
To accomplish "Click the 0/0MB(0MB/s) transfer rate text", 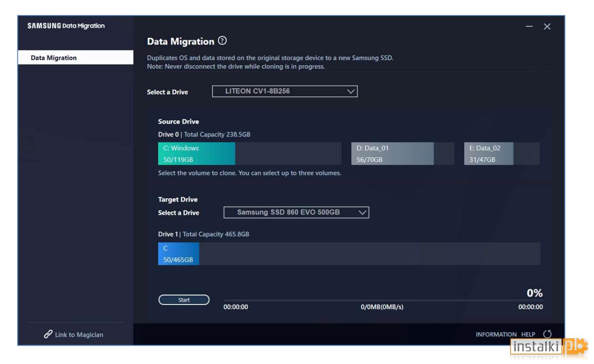I will pos(382,307).
